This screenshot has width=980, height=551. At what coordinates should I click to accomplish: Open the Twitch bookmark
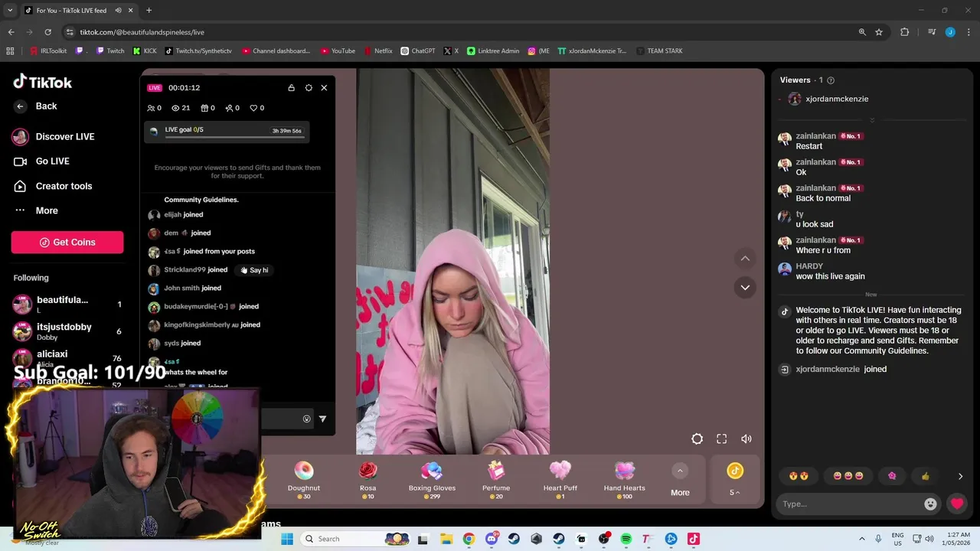point(110,51)
